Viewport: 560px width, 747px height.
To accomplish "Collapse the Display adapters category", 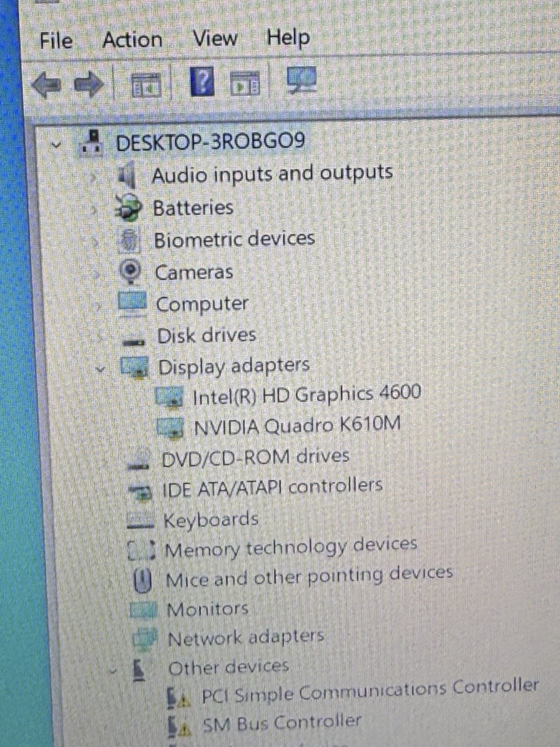I will tap(100, 369).
